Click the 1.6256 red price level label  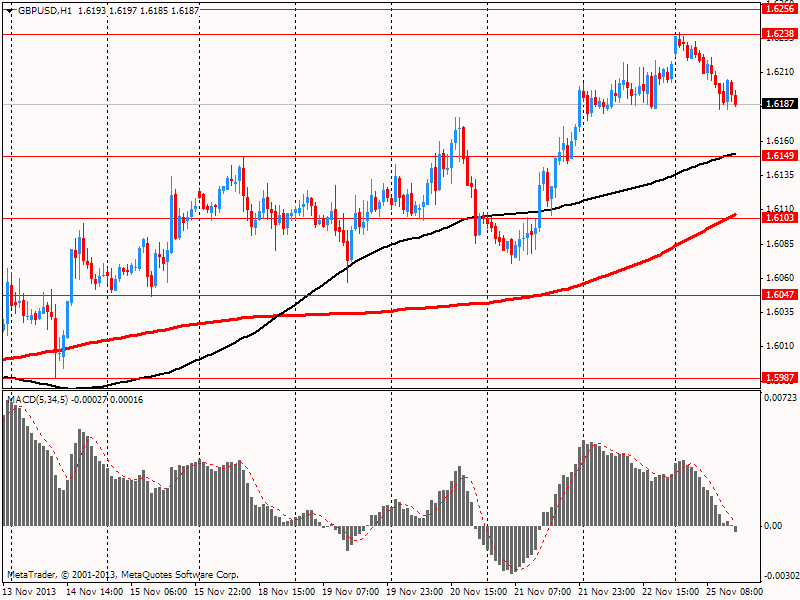click(780, 9)
